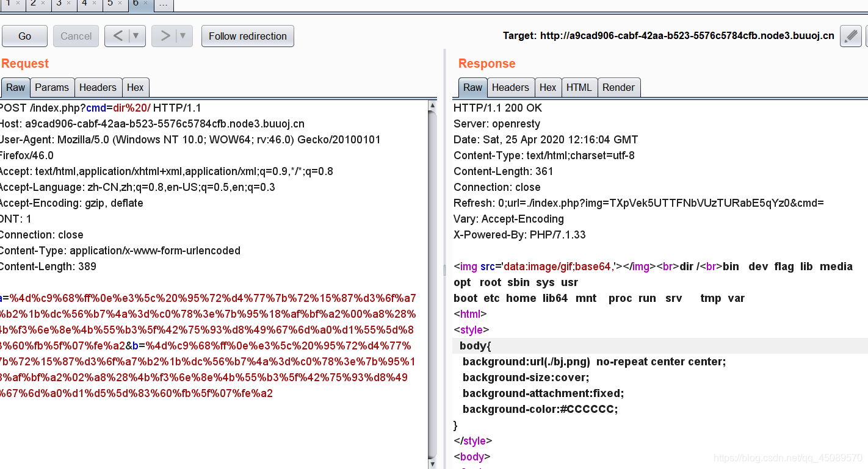Click the request pane vertical scrollbar track

tap(433, 284)
